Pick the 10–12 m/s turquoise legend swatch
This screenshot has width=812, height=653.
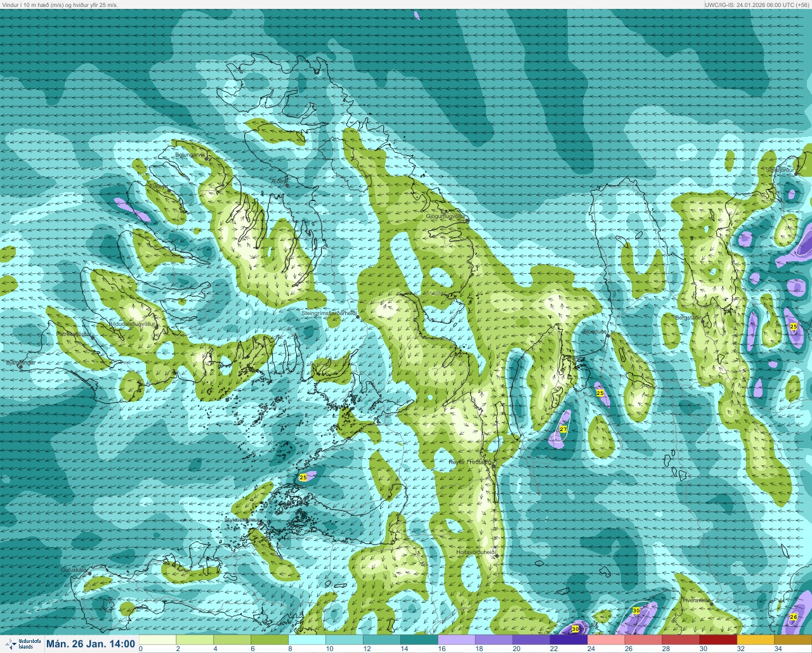pyautogui.click(x=344, y=640)
